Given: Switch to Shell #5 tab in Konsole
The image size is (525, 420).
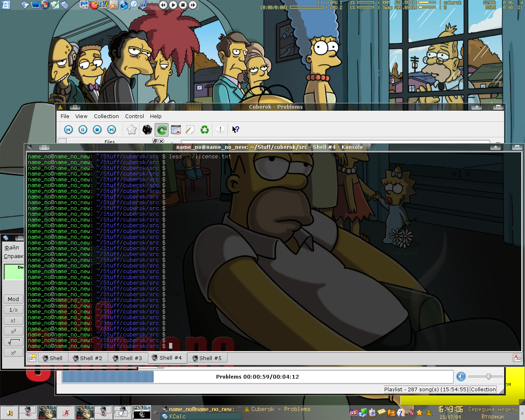Looking at the screenshot, I should 207,358.
